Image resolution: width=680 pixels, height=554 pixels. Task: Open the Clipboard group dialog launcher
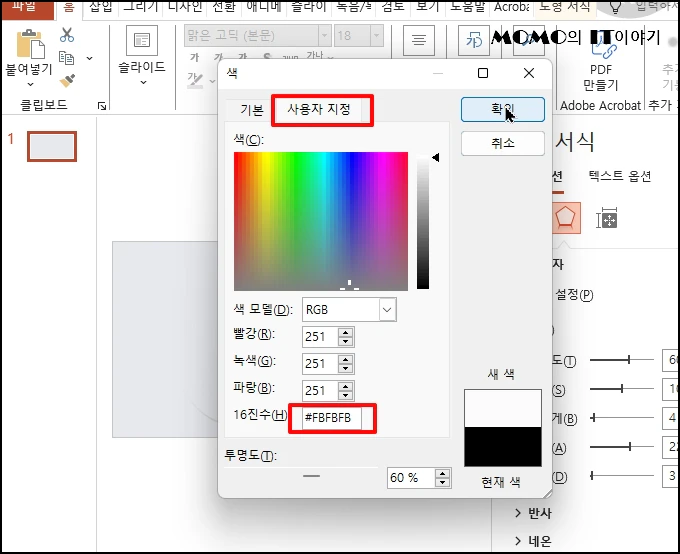[x=102, y=106]
